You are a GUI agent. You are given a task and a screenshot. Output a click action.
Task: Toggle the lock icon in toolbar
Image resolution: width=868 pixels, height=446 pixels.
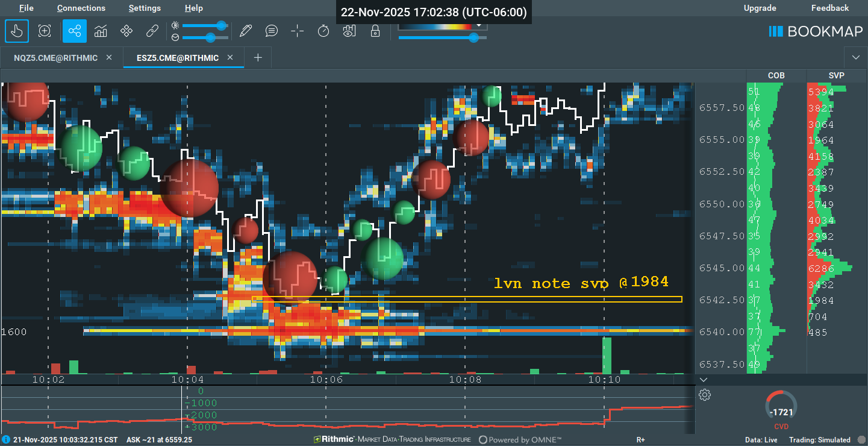tap(375, 31)
